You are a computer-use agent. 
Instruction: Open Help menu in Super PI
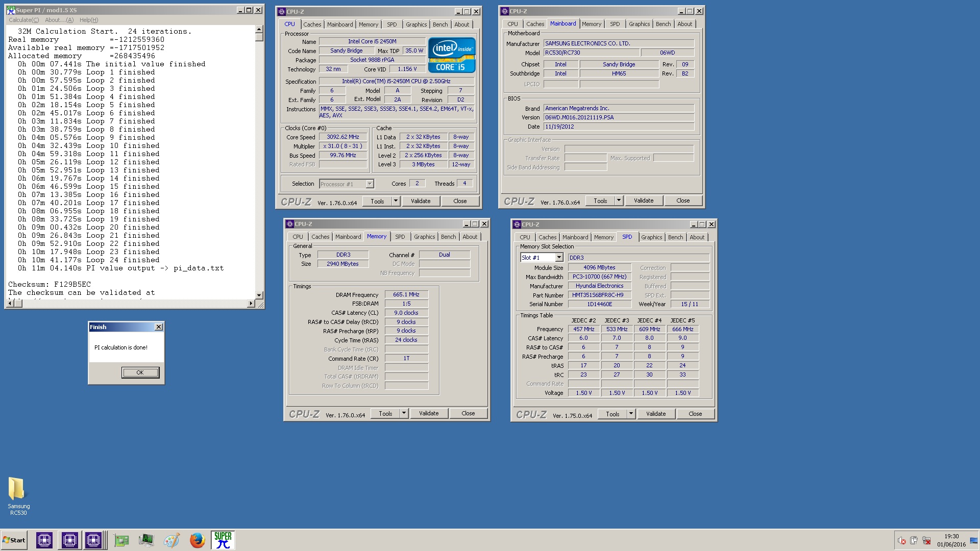89,20
